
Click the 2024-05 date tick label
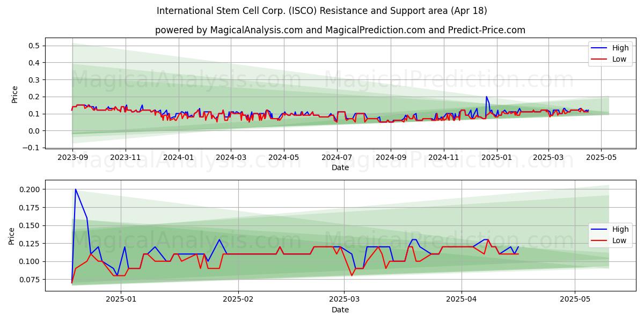[284, 158]
